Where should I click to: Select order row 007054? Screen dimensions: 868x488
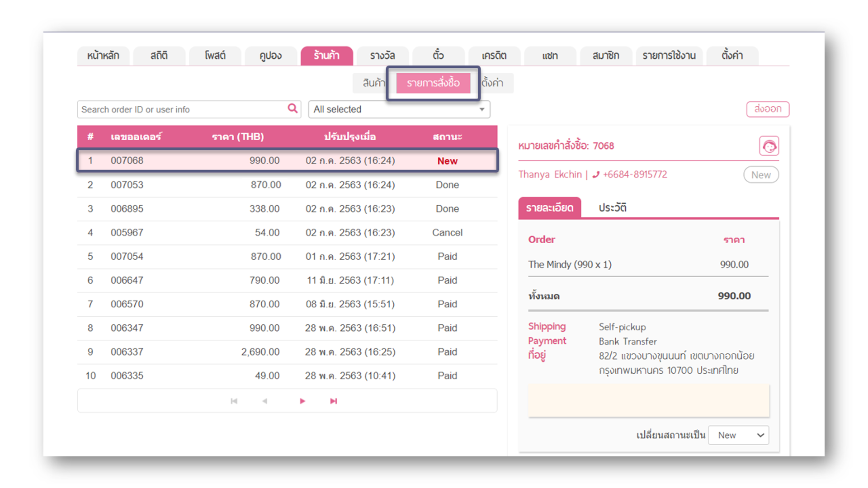click(x=288, y=257)
